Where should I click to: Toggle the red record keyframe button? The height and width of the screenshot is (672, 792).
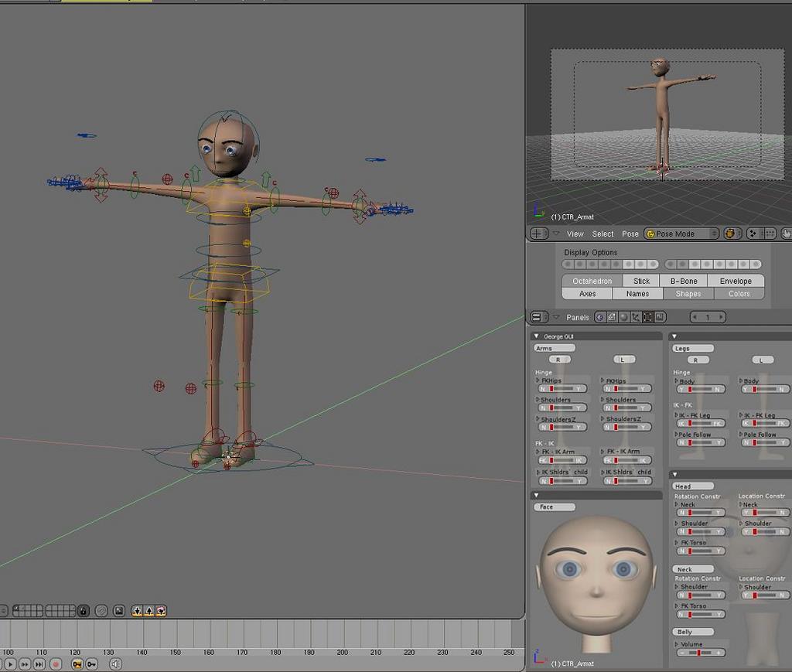[x=56, y=664]
